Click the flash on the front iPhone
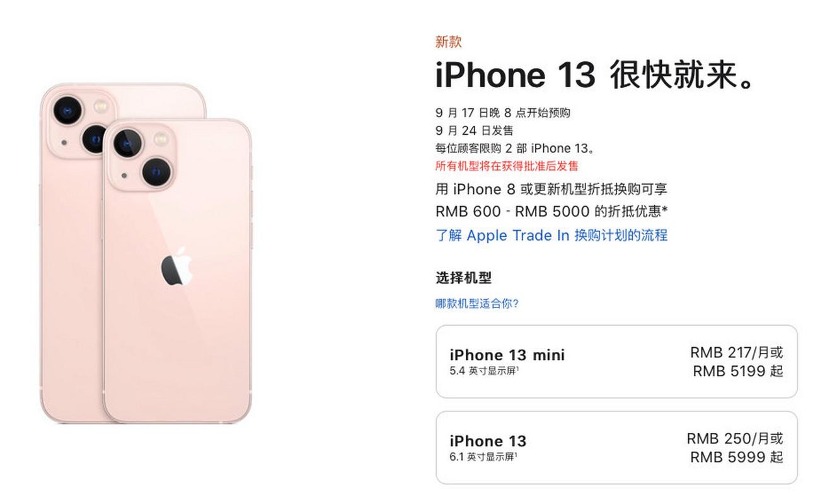 [161, 137]
